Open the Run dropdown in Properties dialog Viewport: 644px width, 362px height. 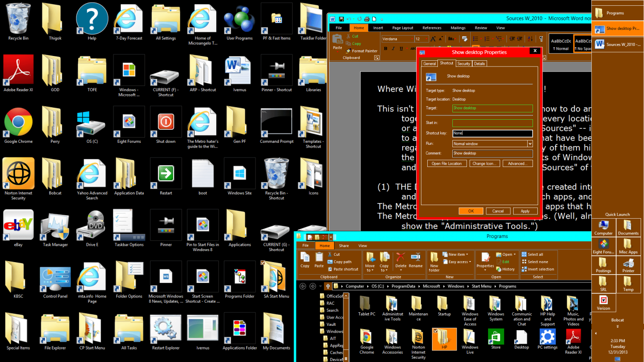pyautogui.click(x=530, y=144)
